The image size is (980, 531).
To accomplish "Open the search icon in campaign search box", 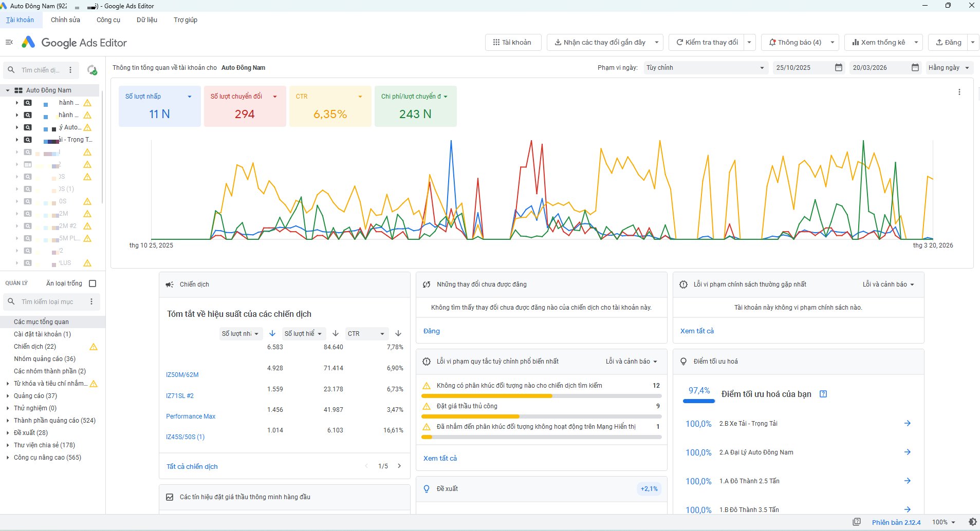I will pos(11,70).
